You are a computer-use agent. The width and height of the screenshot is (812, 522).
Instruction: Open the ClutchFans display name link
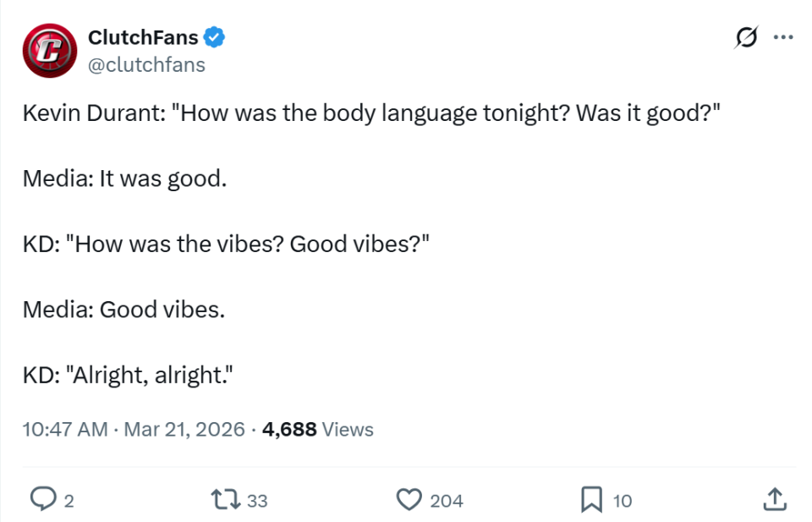[x=143, y=37]
